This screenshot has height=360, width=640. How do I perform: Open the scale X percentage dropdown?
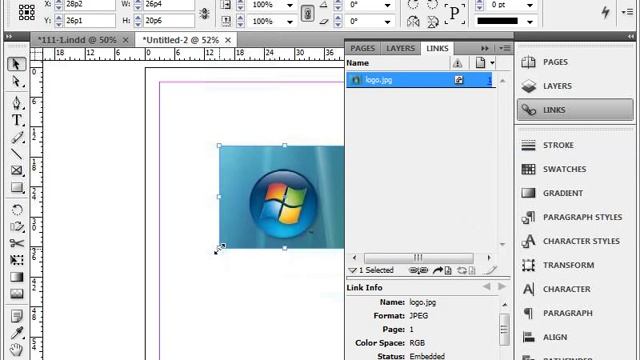click(x=290, y=5)
